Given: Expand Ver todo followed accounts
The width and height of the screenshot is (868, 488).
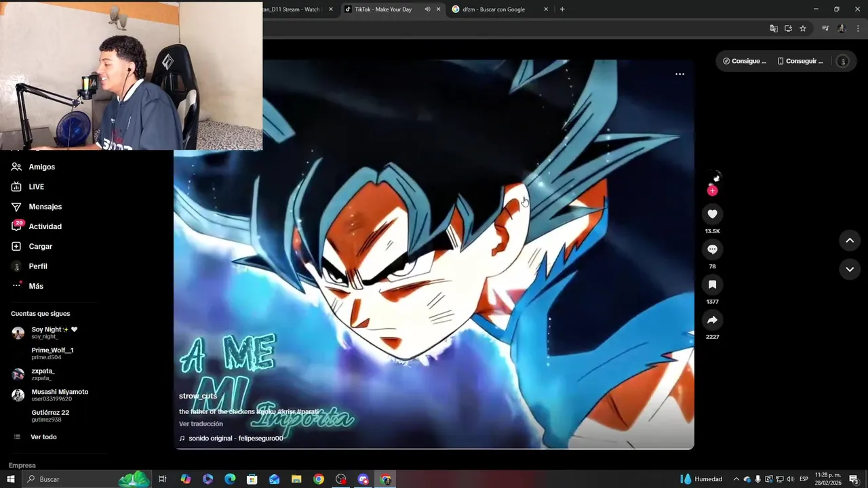Looking at the screenshot, I should point(43,437).
